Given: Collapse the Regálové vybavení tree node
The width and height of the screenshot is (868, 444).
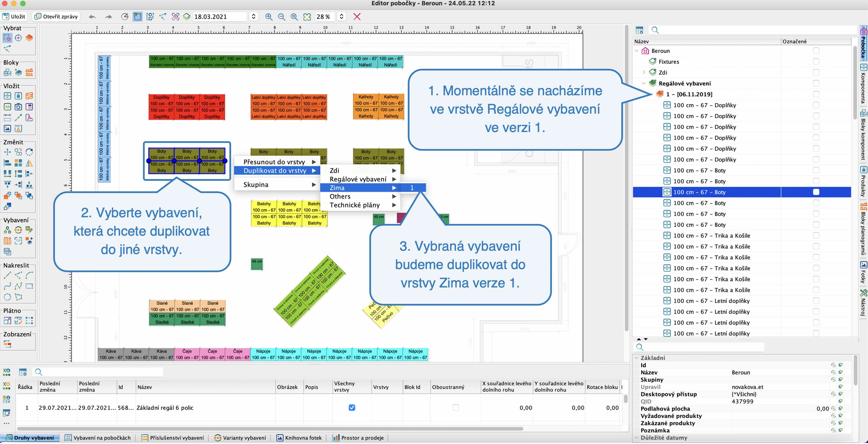Looking at the screenshot, I should 644,83.
